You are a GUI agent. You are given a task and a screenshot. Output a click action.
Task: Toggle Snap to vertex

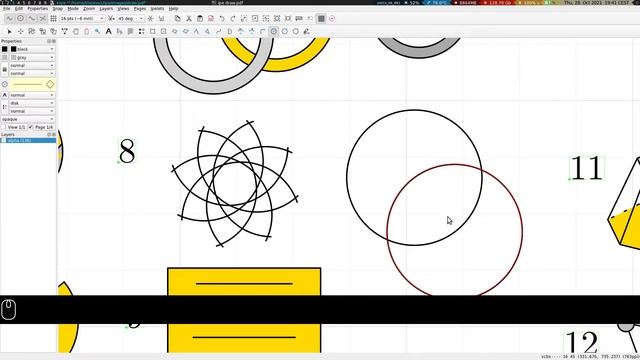pos(9,18)
